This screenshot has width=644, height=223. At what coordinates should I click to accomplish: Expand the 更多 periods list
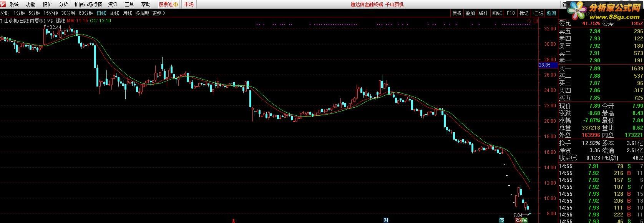click(x=159, y=13)
